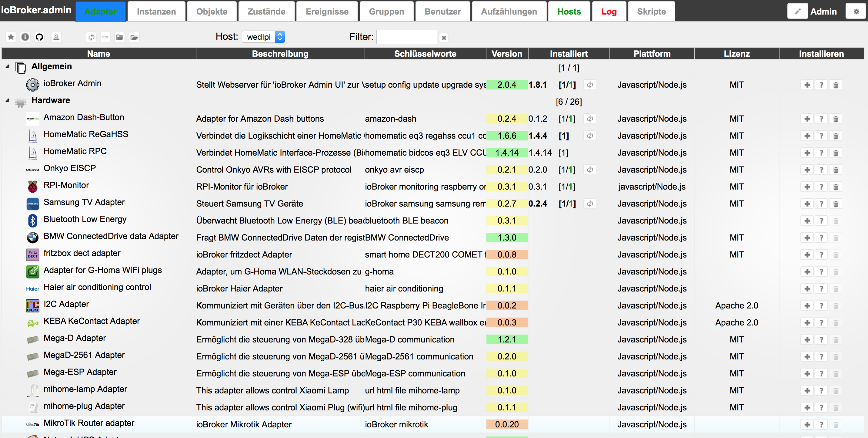Click into the Filter input field
This screenshot has width=868, height=438.
(406, 37)
